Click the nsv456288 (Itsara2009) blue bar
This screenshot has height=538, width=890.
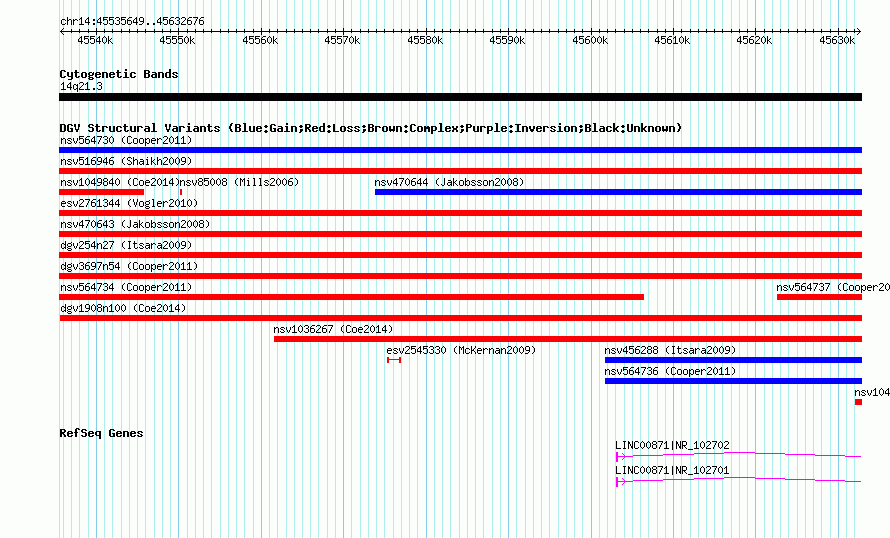pos(733,360)
